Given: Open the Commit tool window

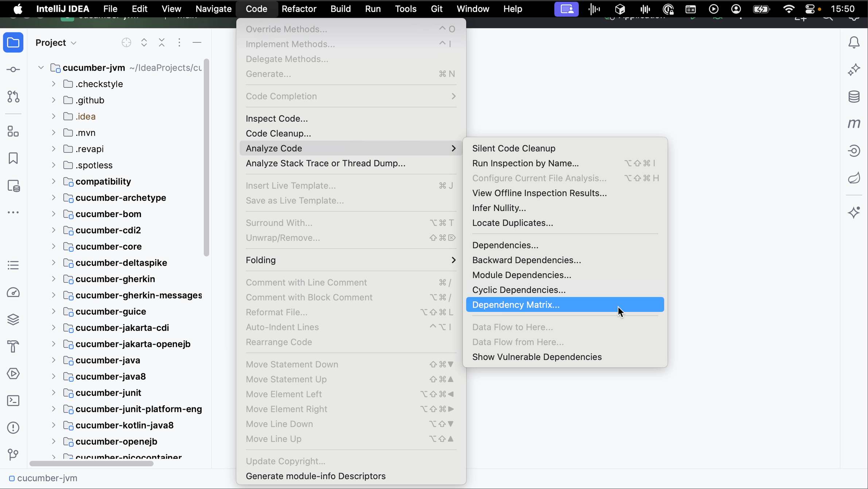Looking at the screenshot, I should coord(13,69).
